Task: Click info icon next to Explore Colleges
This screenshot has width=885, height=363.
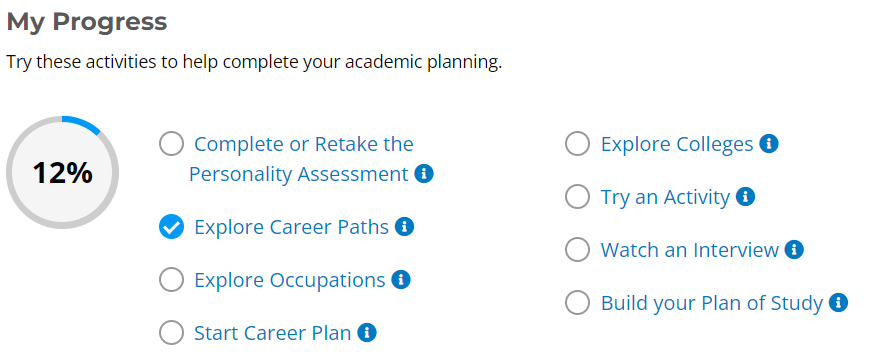Action: (x=769, y=144)
